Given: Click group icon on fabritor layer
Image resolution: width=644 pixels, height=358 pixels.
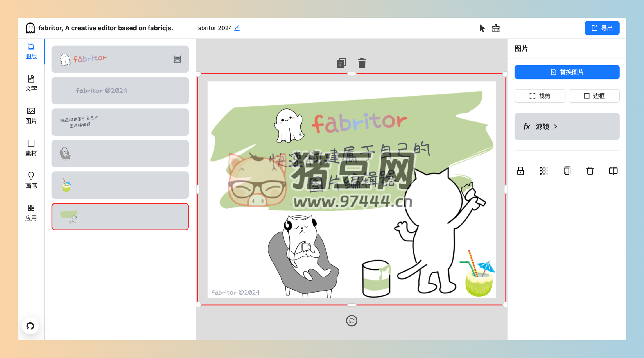Looking at the screenshot, I should tap(177, 59).
